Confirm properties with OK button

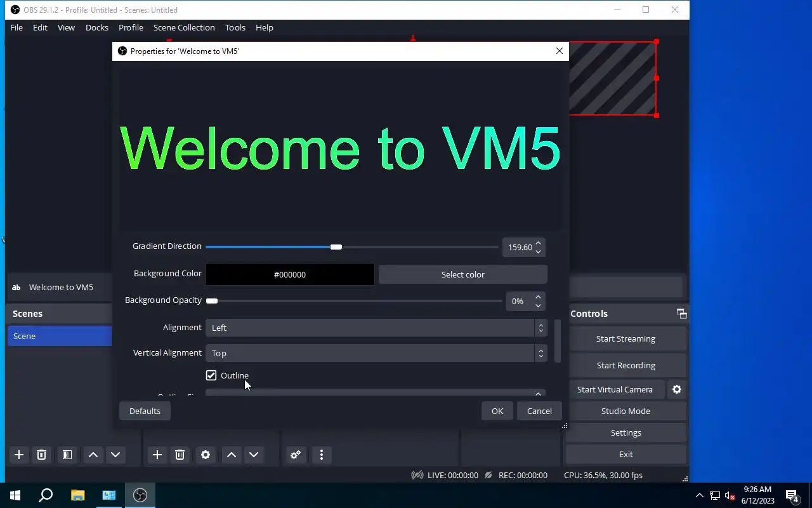(497, 411)
